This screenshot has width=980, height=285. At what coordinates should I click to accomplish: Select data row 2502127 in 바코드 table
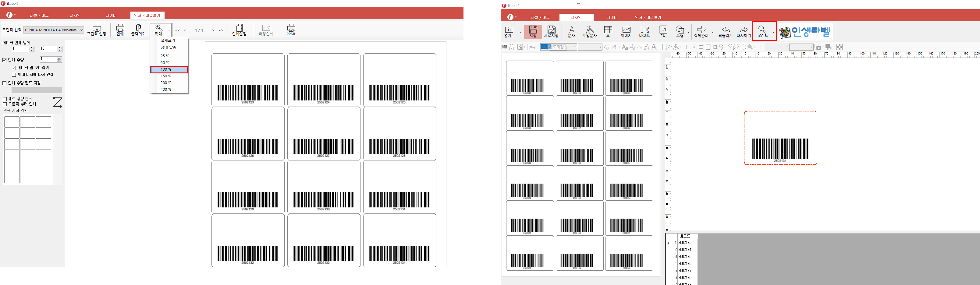click(x=687, y=271)
